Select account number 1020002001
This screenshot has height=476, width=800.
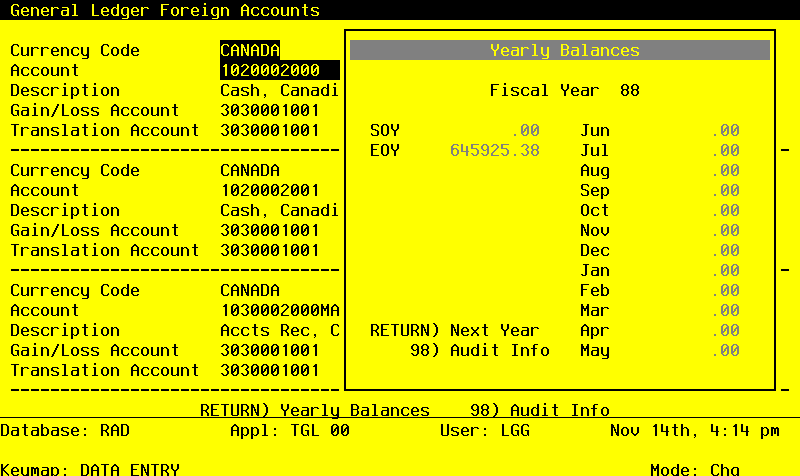tap(270, 190)
